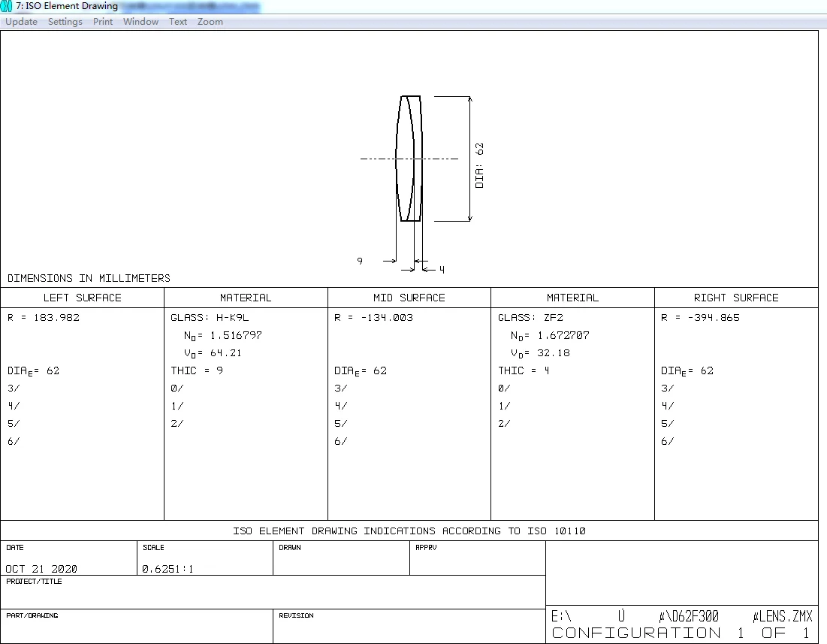
Task: Click the 'MID SURFACE' column header
Action: coord(409,298)
